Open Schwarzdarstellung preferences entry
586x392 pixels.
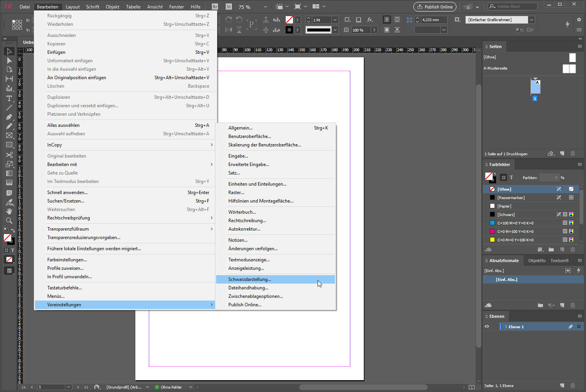coord(250,279)
